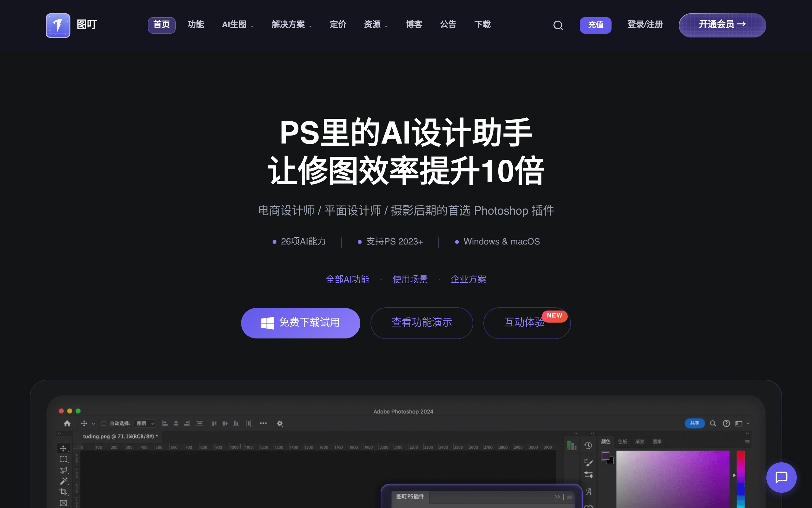This screenshot has width=812, height=508.
Task: Open the chat support bubble
Action: [x=781, y=478]
